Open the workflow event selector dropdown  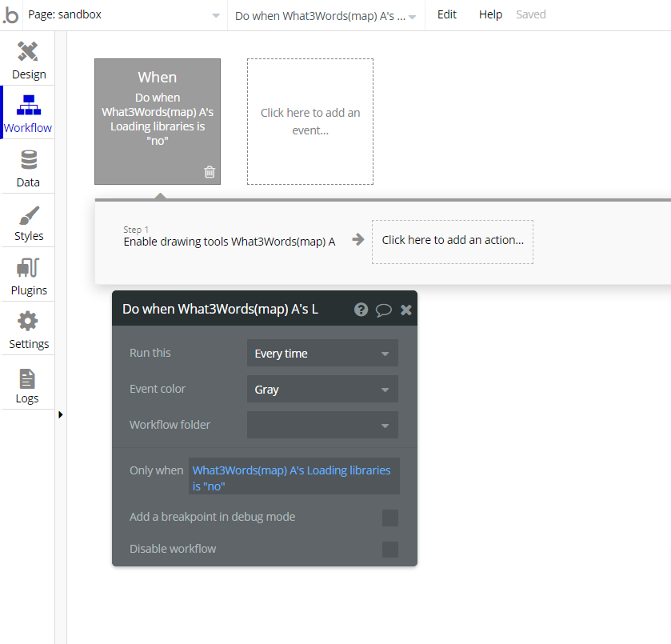326,16
